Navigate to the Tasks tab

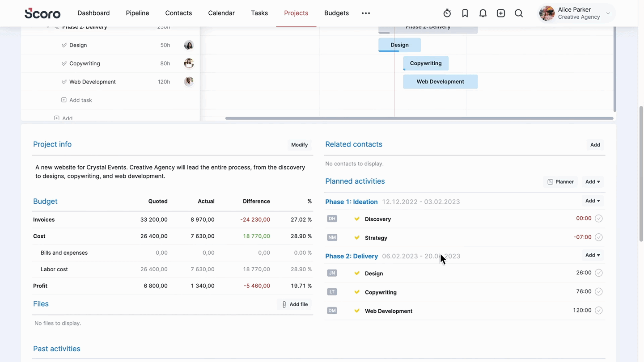click(259, 13)
